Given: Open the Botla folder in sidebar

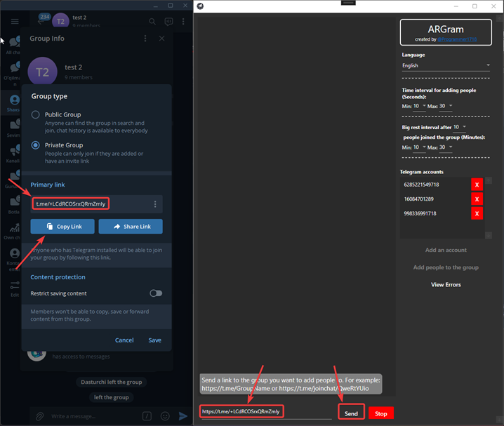Looking at the screenshot, I should coord(13,205).
